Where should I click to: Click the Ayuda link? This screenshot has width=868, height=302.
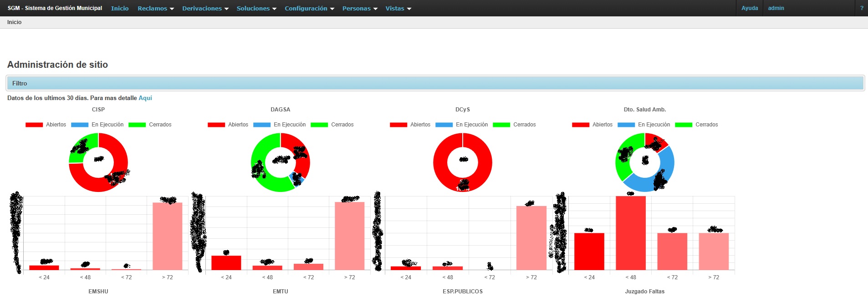(x=750, y=8)
